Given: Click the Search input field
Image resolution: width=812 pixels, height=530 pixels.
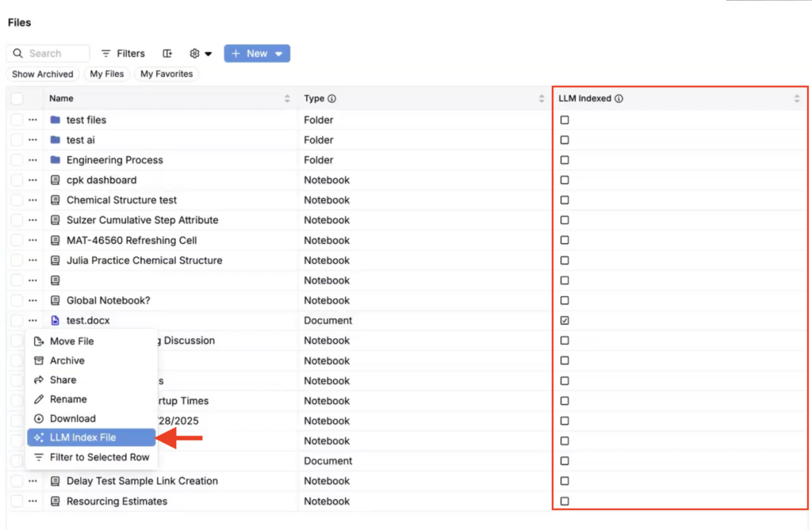Looking at the screenshot, I should 48,53.
